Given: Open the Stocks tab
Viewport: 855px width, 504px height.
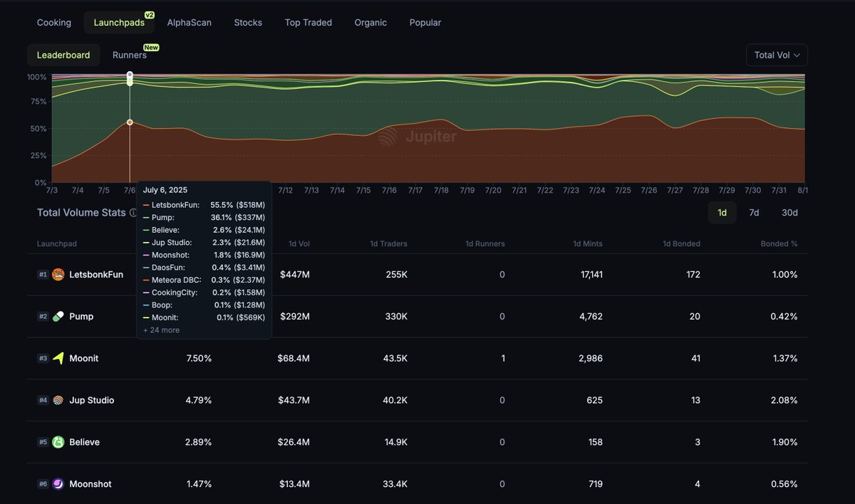Looking at the screenshot, I should pos(248,23).
